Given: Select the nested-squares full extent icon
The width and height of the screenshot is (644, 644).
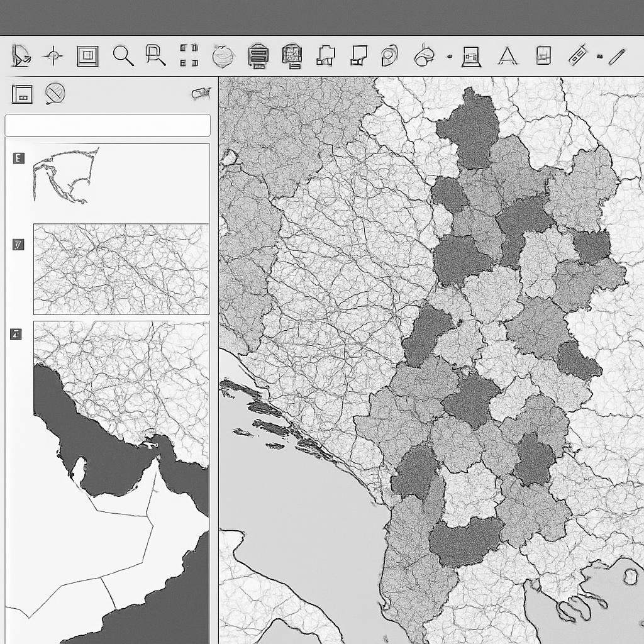Looking at the screenshot, I should click(x=87, y=56).
